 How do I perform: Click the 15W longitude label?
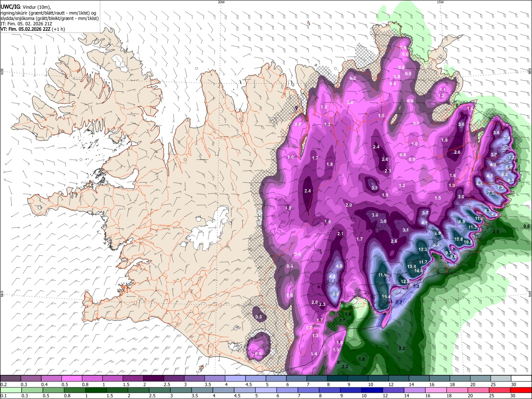coord(440,2)
